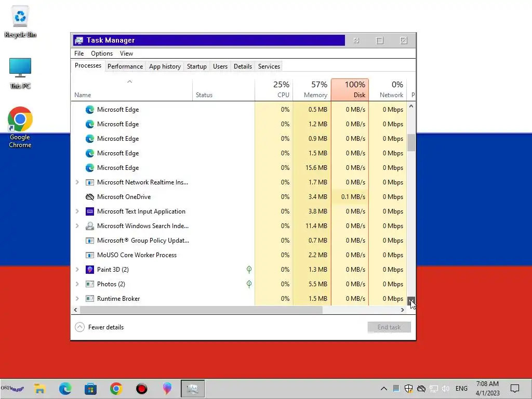532x399 pixels.
Task: Click the Edge icon in the 0.5 MB row
Action: coord(89,110)
